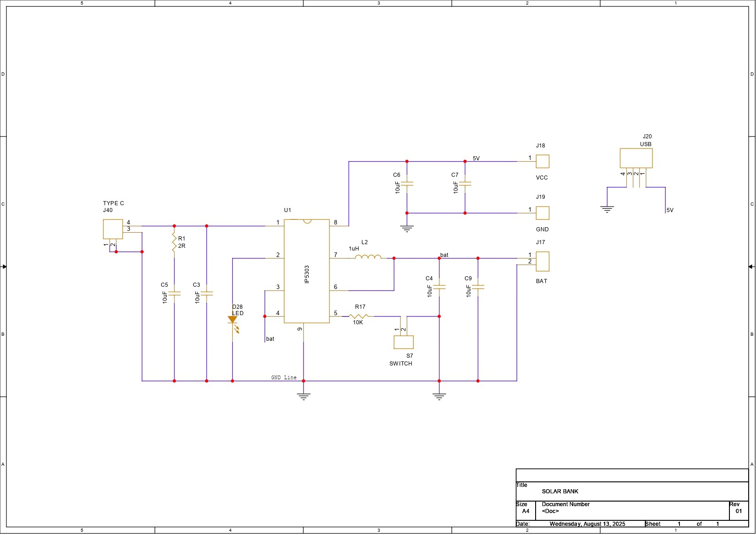Click the J19 GND connector pad
This screenshot has width=756, height=535.
(x=542, y=213)
